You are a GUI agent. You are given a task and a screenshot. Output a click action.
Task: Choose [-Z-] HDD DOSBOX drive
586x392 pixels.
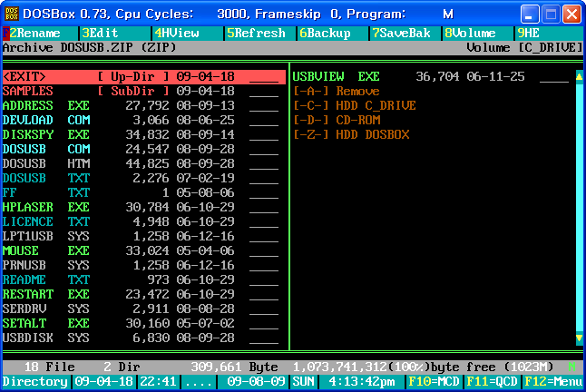click(x=351, y=134)
